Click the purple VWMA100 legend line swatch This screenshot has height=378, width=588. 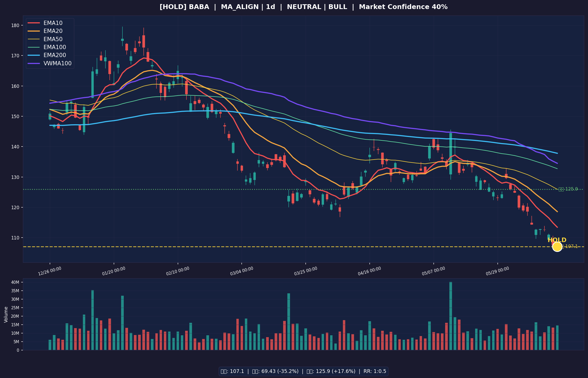(34, 63)
